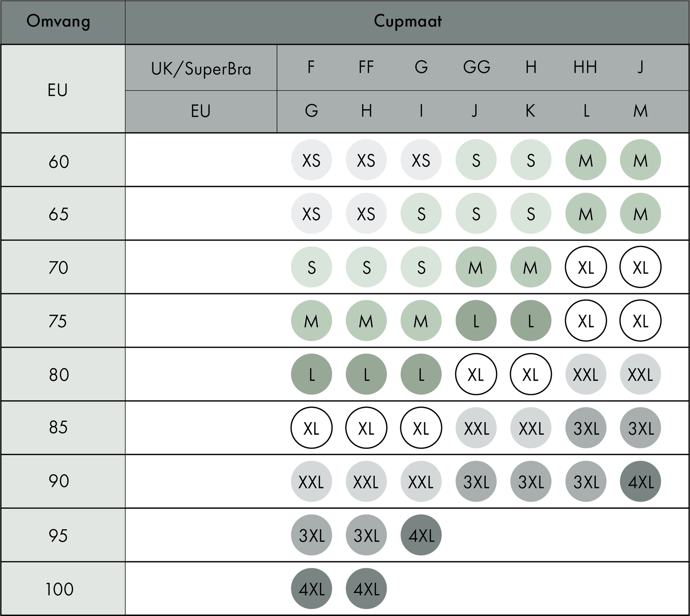Click the 4XL circle in row 95
Screen dimensions: 690x616
point(421,535)
